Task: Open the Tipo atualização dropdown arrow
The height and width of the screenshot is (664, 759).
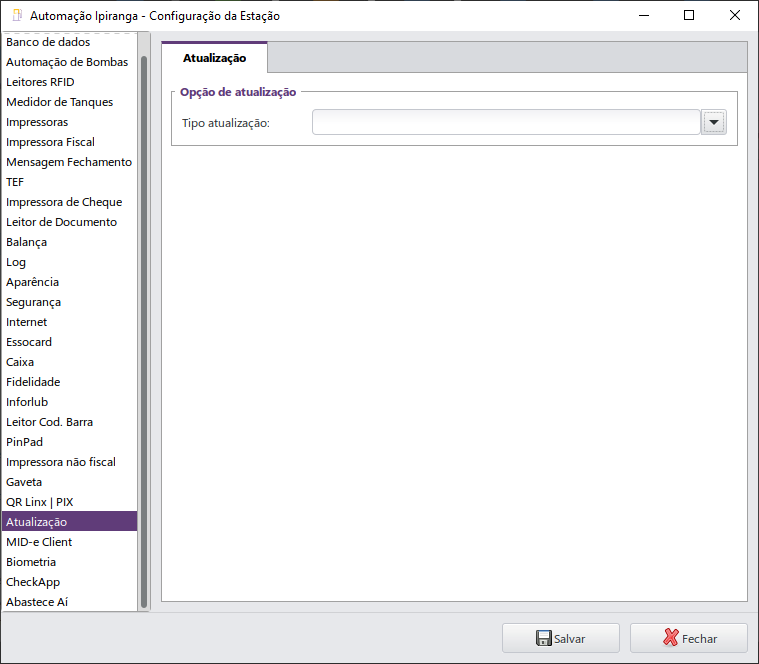Action: pyautogui.click(x=713, y=122)
